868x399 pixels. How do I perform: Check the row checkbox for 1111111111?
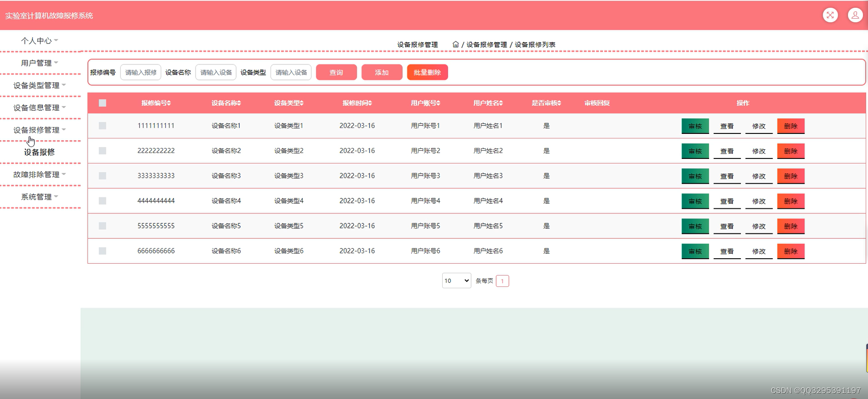tap(103, 126)
